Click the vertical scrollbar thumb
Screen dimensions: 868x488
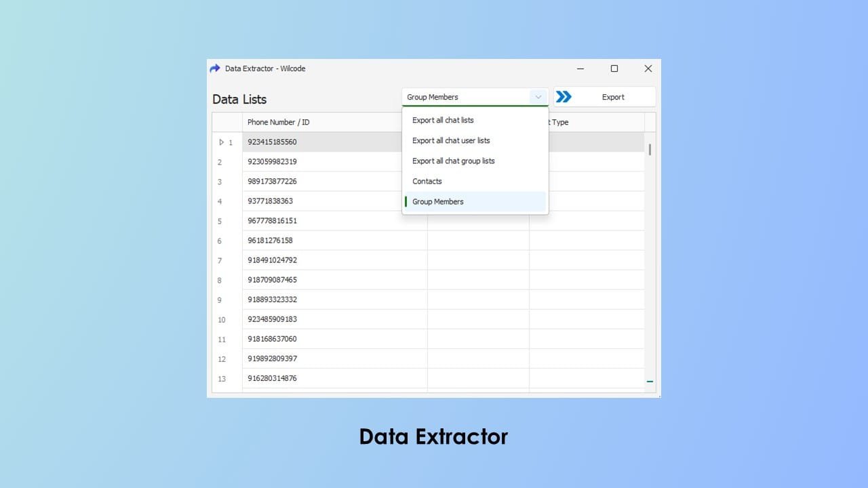click(650, 149)
